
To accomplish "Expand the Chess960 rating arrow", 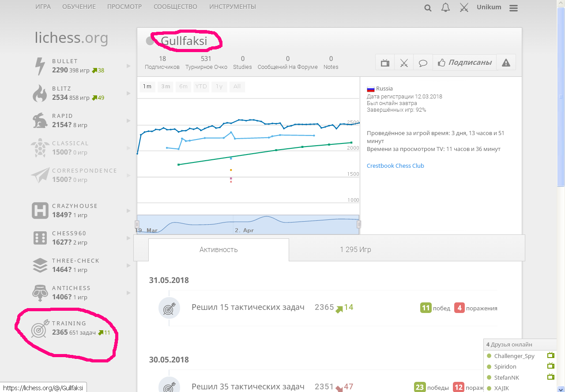I will point(128,238).
